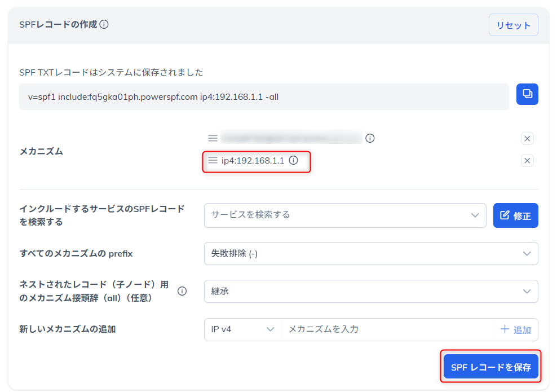Click drag handle of the first mechanism row

[x=212, y=138]
